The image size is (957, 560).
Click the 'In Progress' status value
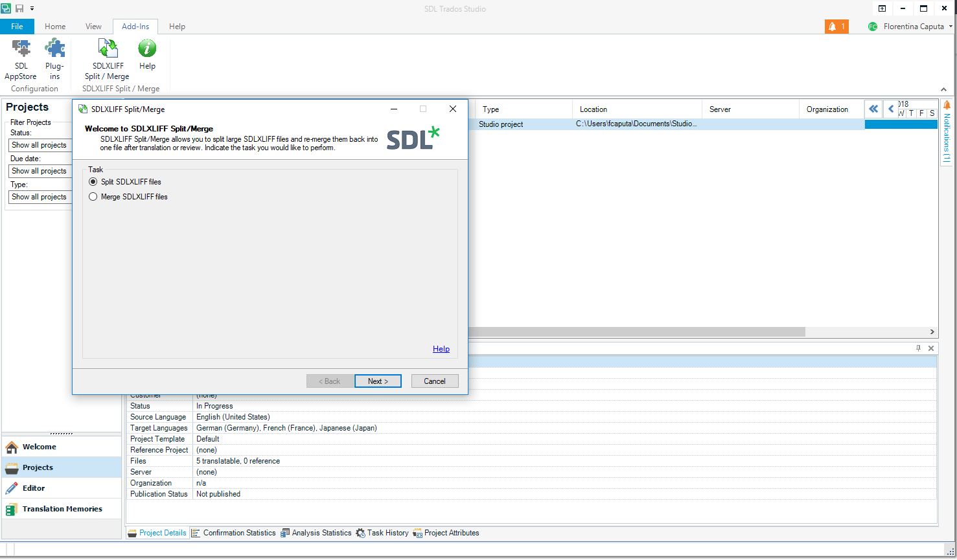214,406
